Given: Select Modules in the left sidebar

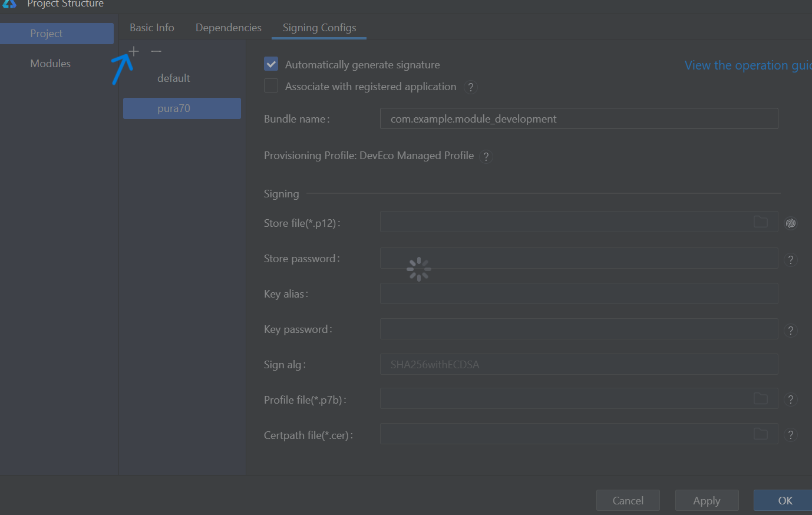Looking at the screenshot, I should tap(51, 64).
